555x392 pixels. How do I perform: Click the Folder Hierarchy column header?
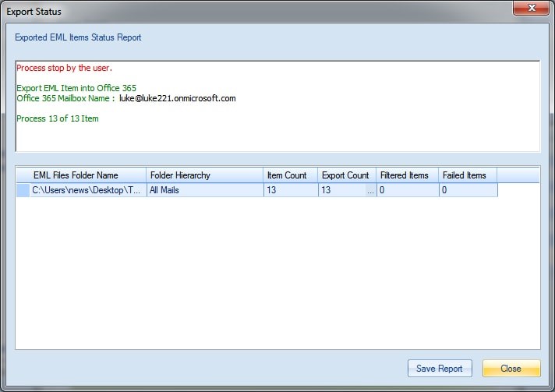[204, 175]
